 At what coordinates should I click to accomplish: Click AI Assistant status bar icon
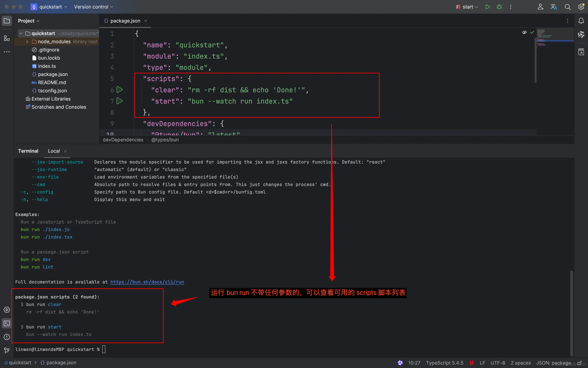click(400, 363)
